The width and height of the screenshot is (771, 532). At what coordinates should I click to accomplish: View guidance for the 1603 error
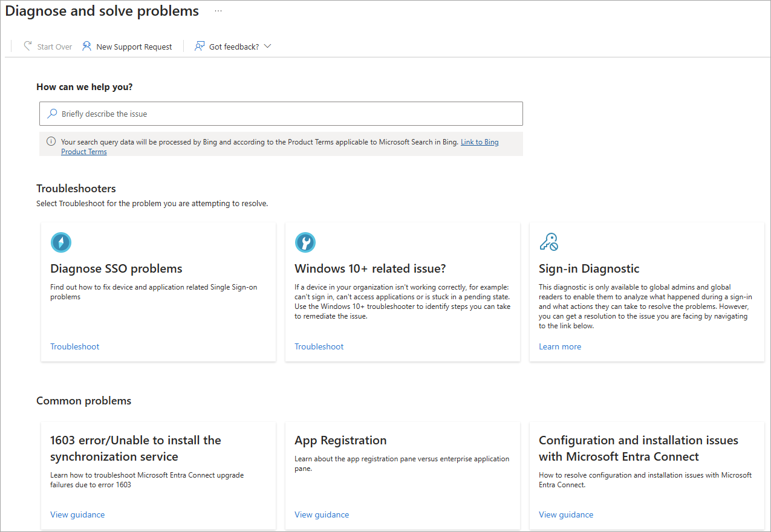(x=77, y=514)
